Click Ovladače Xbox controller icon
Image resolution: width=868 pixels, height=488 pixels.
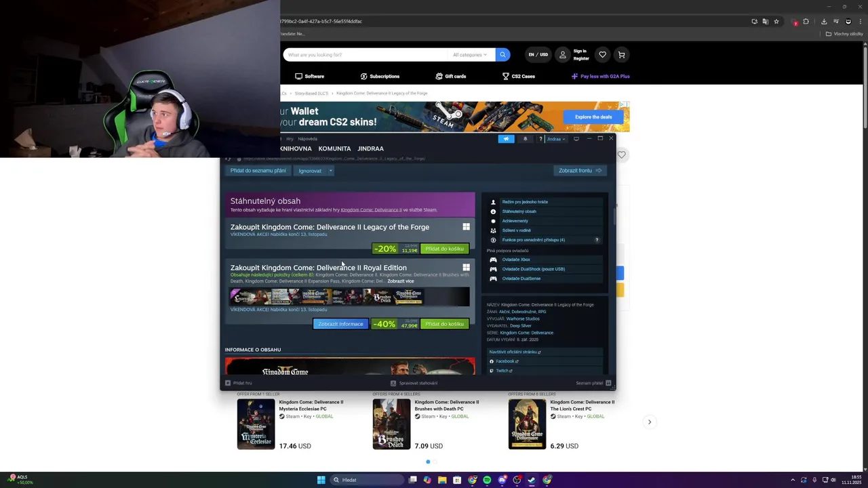(493, 260)
